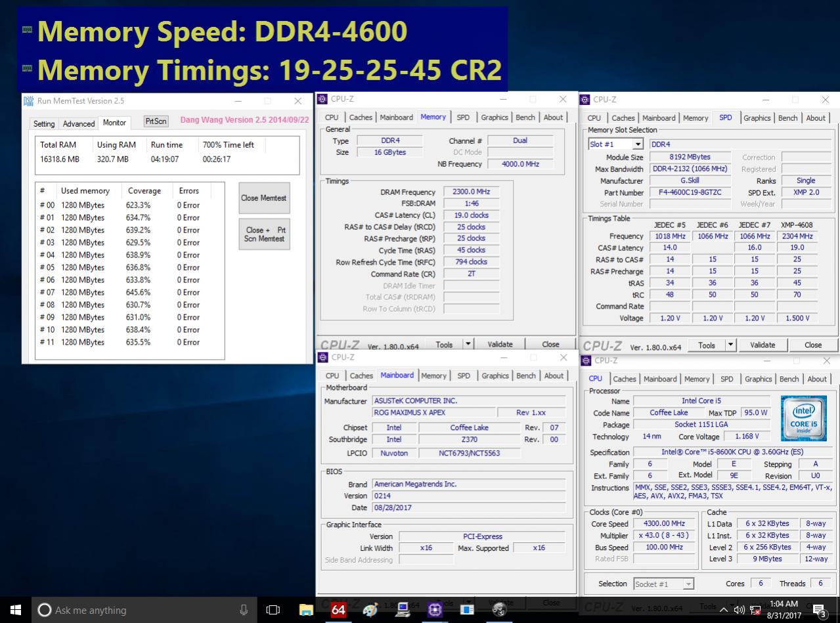Click the CPU-Z Mainboard window title icon
The width and height of the screenshot is (840, 623).
[322, 357]
